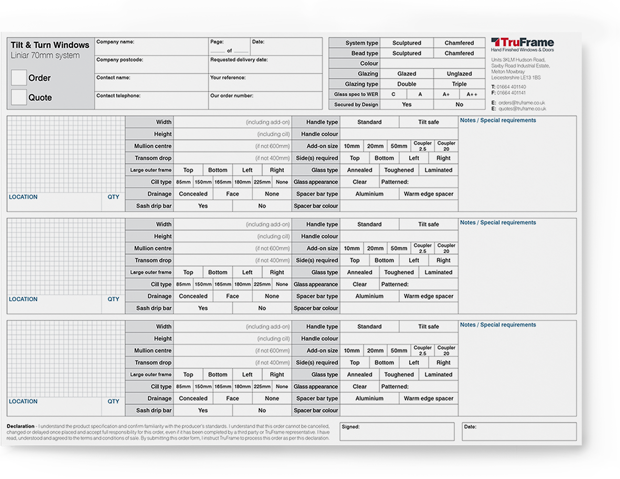620x479 pixels.
Task: Choose the Glazed option
Action: [406, 74]
